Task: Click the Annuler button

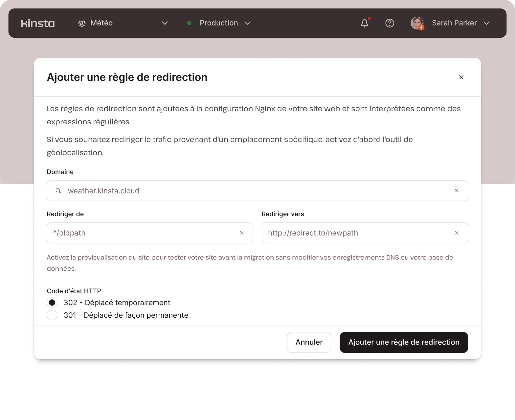Action: coord(309,342)
